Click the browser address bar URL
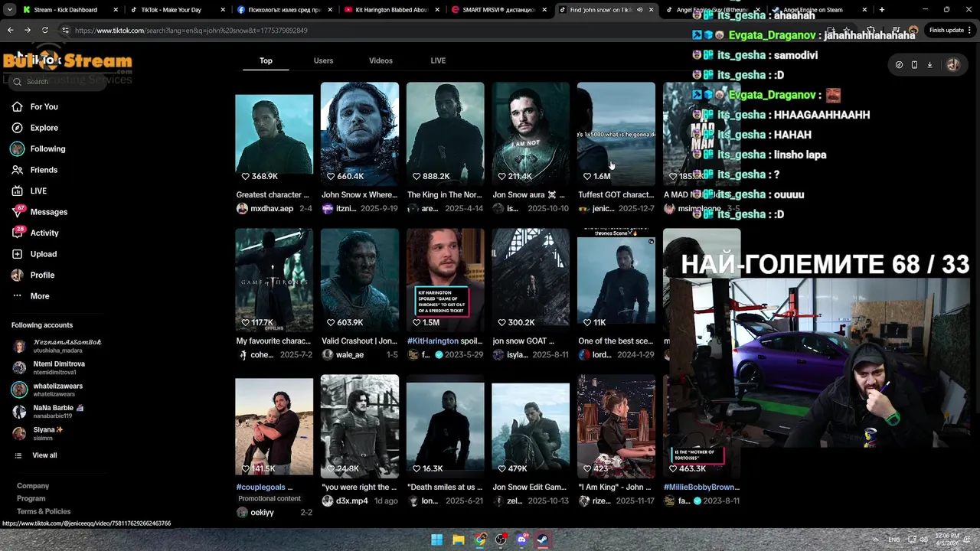Image resolution: width=980 pixels, height=551 pixels. (191, 31)
